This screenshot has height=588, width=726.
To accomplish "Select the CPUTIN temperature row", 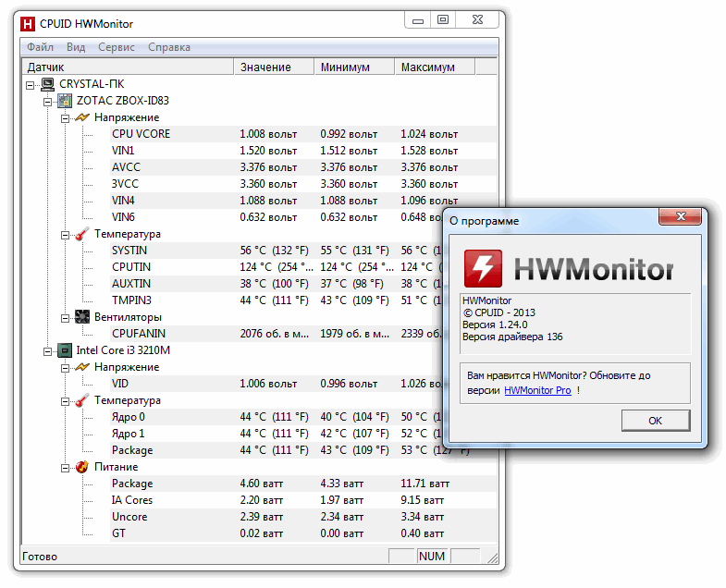I will (276, 267).
